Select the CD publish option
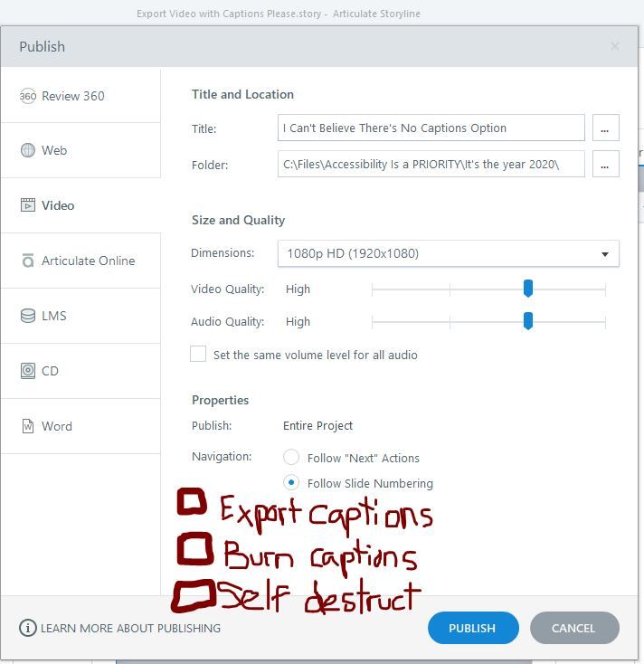This screenshot has width=644, height=664. 80,371
